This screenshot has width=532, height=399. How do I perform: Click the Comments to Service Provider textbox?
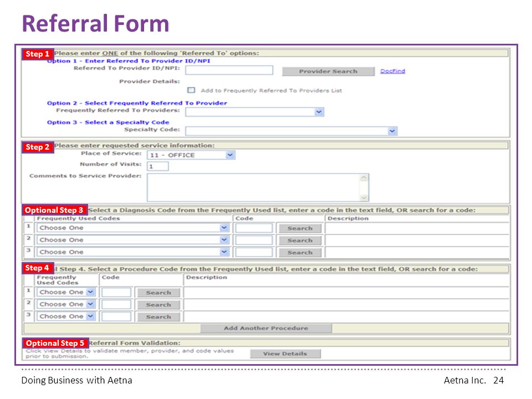click(x=258, y=188)
